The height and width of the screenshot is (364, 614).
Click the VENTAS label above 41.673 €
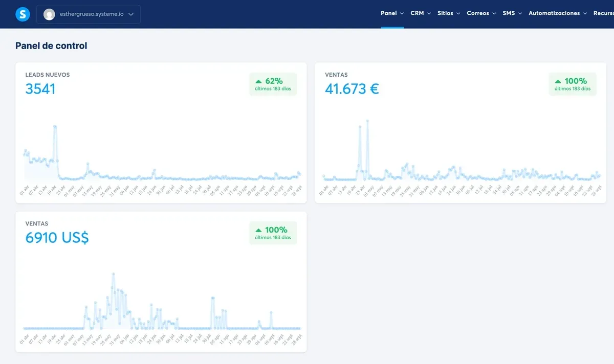[x=336, y=75]
